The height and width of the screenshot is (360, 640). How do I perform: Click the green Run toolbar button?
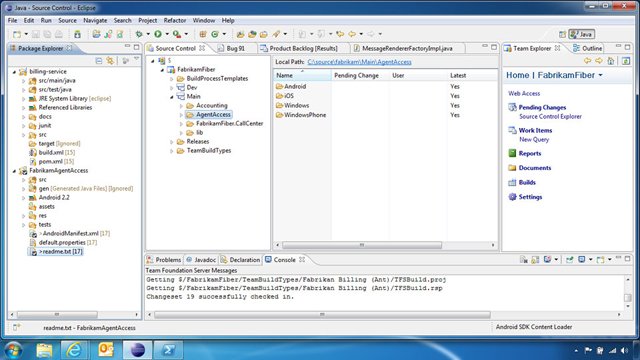[x=158, y=34]
